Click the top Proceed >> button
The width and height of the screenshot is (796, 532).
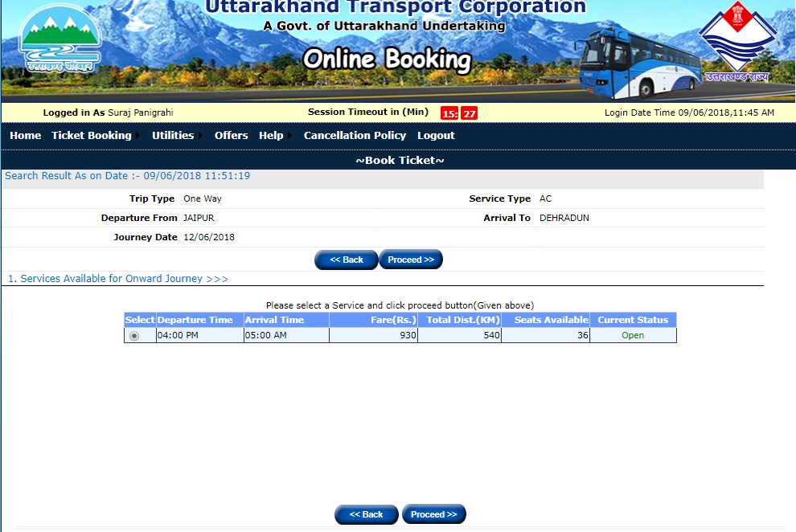point(411,260)
